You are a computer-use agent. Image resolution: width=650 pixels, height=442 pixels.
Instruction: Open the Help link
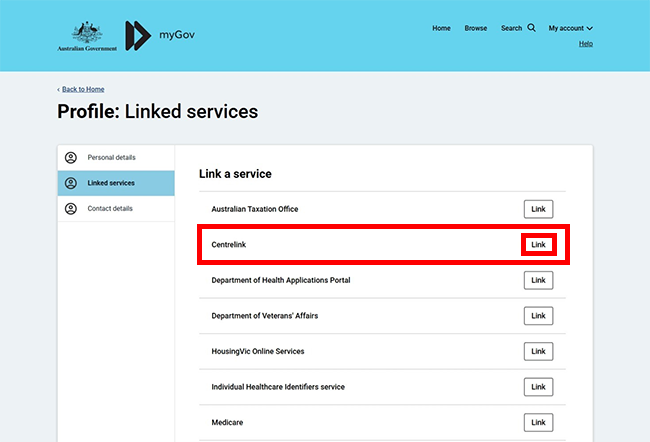[586, 44]
